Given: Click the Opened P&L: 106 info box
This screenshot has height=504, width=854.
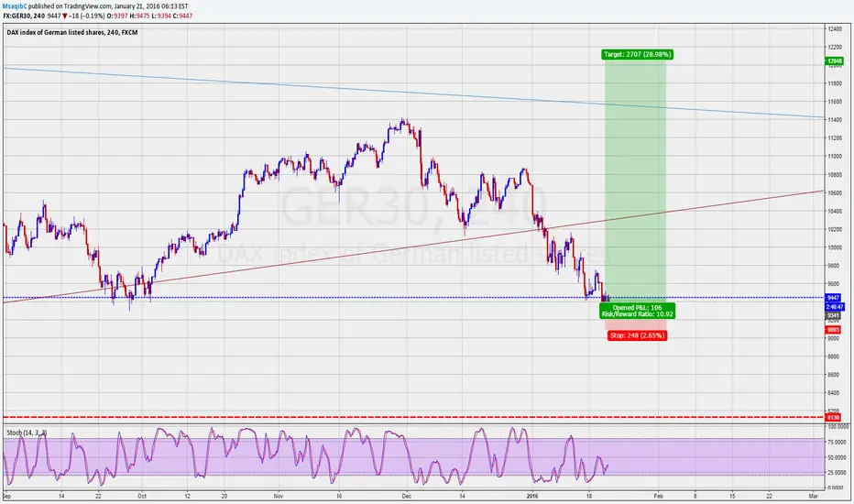Looking at the screenshot, I should [x=637, y=311].
